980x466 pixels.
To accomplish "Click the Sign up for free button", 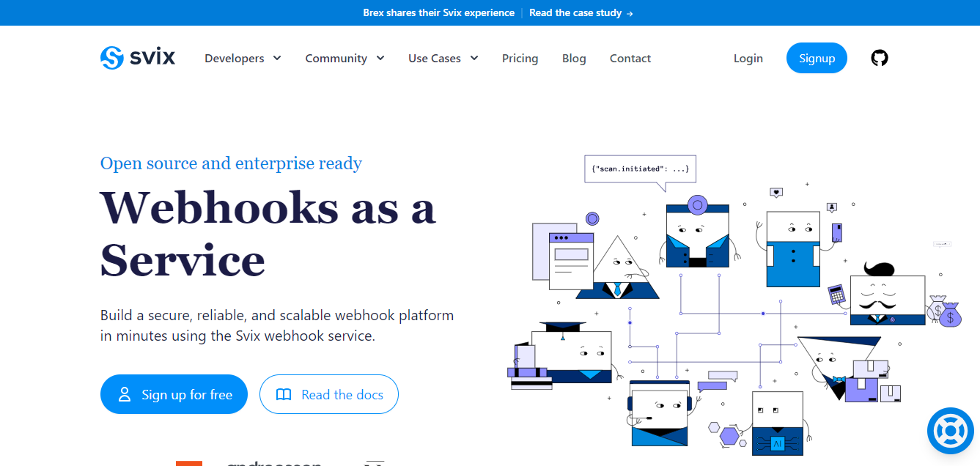I will point(174,394).
